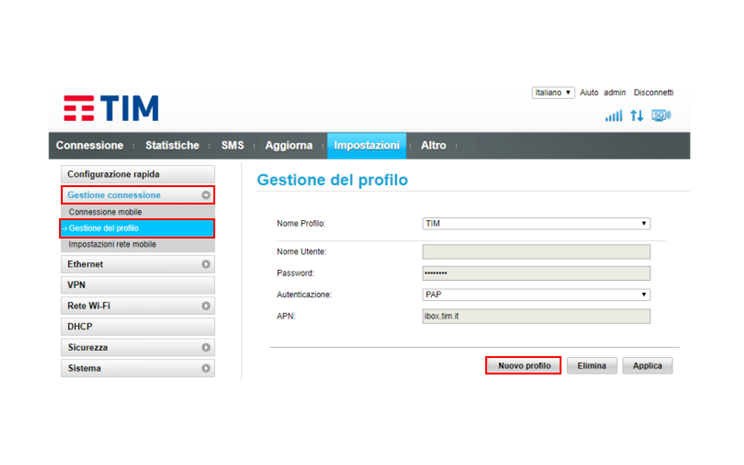
Task: Open the Nome Profilo dropdown
Action: click(x=536, y=223)
